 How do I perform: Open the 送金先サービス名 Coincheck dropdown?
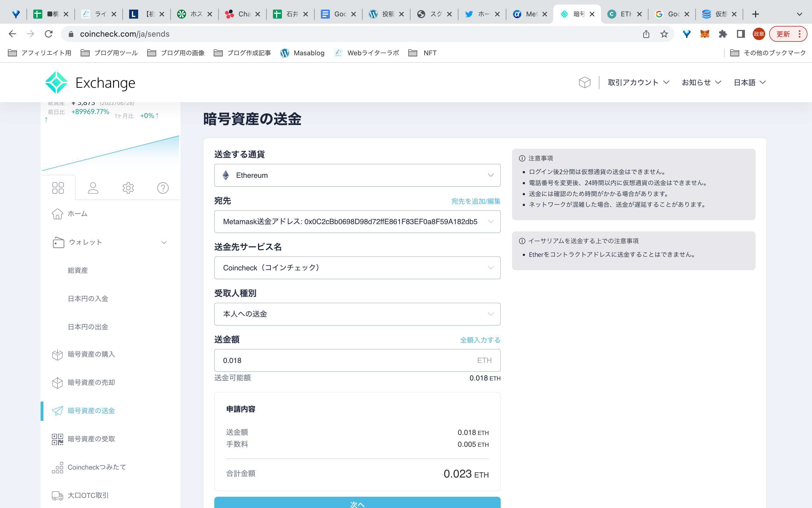357,268
